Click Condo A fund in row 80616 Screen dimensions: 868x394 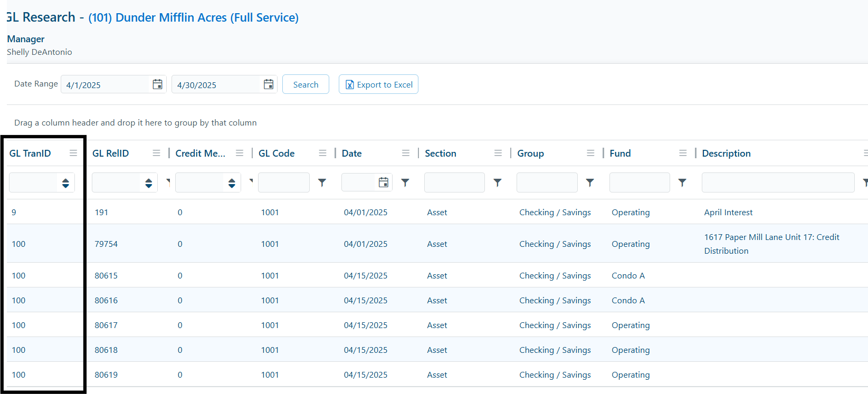628,300
